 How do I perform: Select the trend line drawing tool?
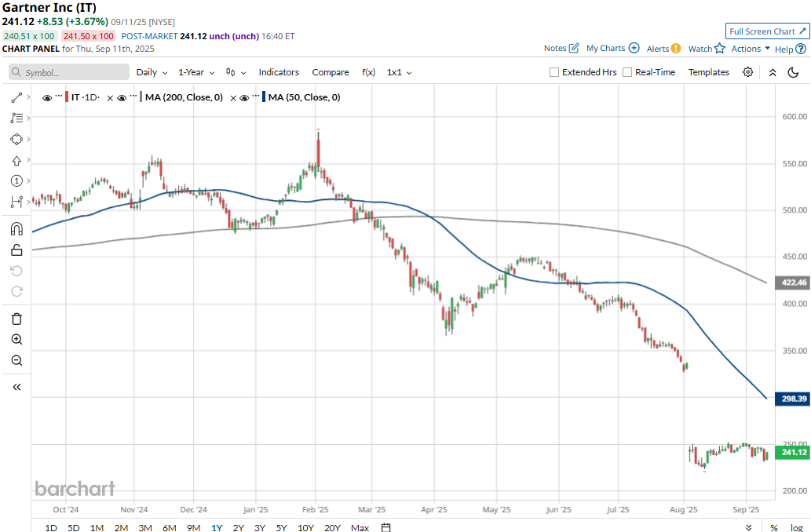(x=16, y=97)
